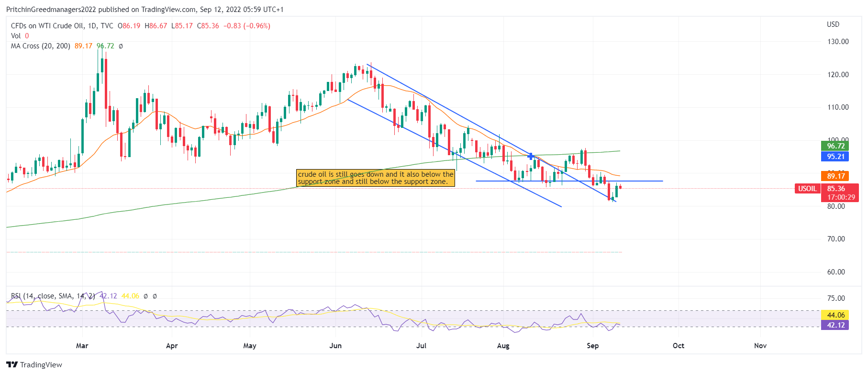Screen dimensions: 868x375
Task: Click the blue 95.21 price tag
Action: (835, 157)
